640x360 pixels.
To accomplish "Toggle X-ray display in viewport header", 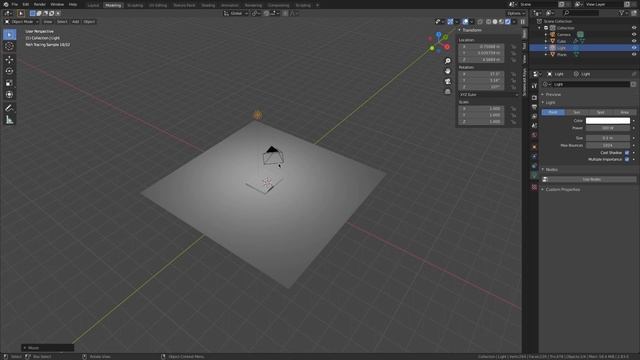I will [x=480, y=22].
